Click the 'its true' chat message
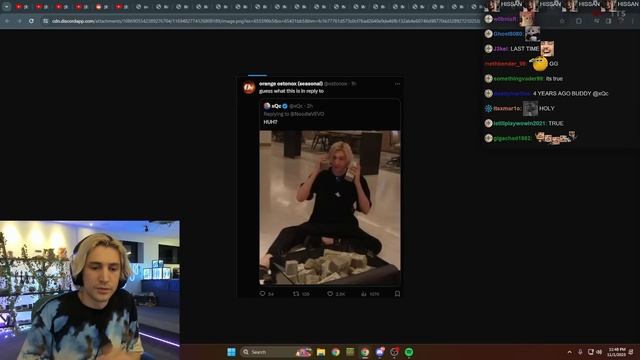 [x=554, y=78]
